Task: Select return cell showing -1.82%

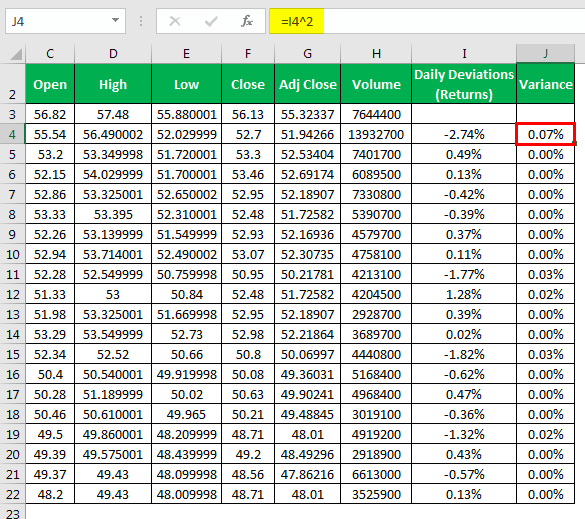Action: 464,354
